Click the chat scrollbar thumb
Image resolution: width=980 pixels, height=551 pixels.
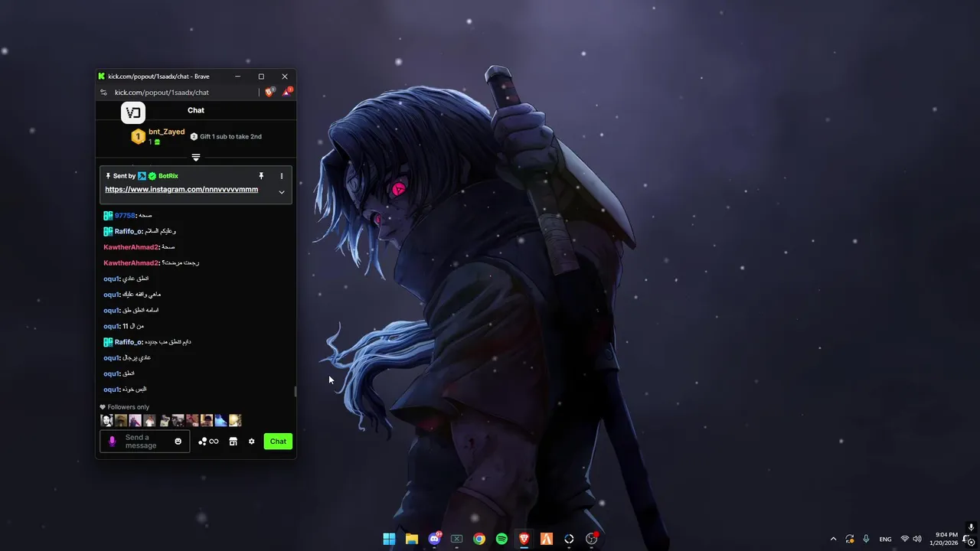[x=295, y=392]
